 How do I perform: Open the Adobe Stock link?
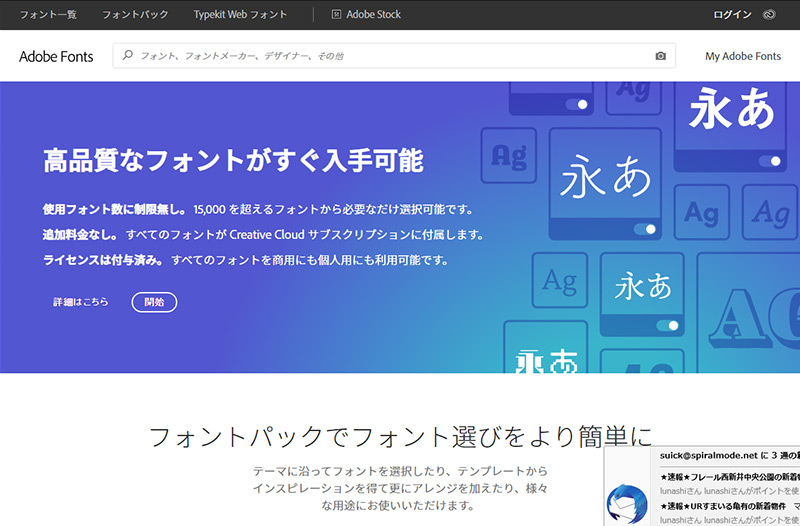[x=373, y=14]
